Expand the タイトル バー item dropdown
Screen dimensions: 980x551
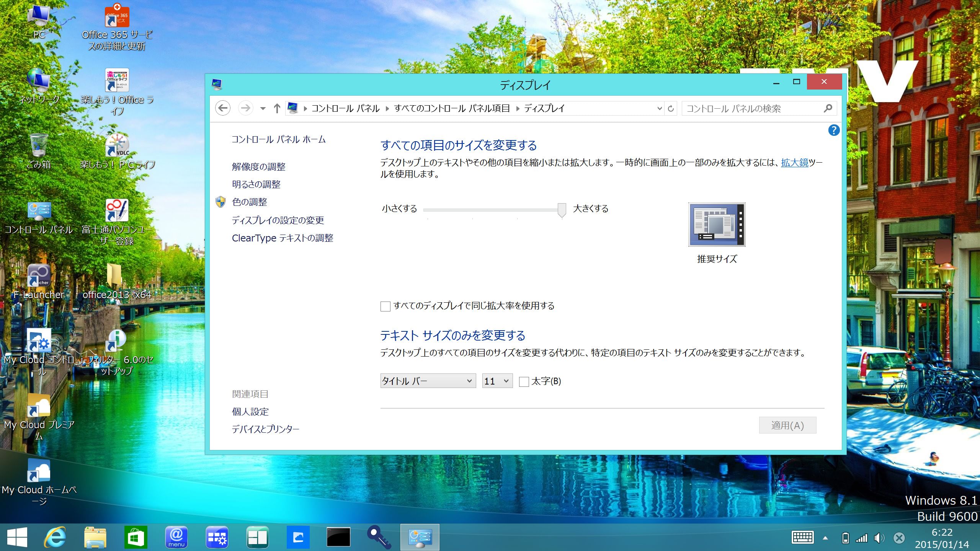(x=428, y=381)
